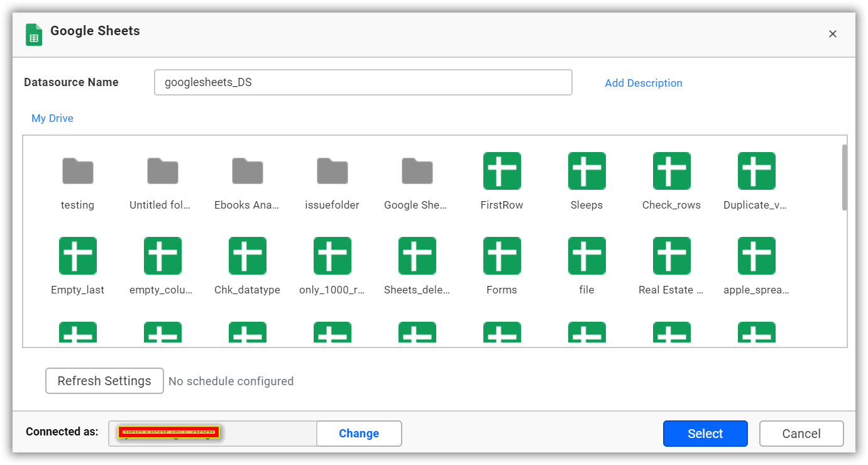Click the Google Sheets logo in title bar
The height and width of the screenshot is (465, 868).
click(34, 35)
